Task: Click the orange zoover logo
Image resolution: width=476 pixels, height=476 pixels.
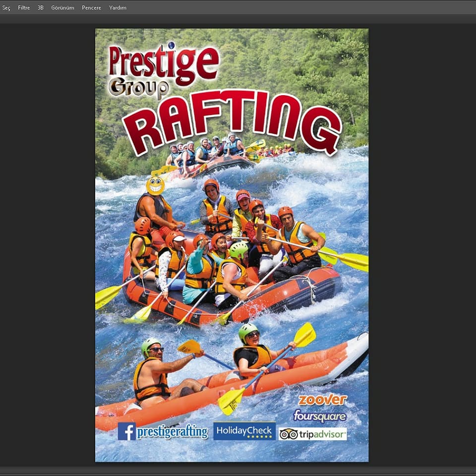Action: [322, 400]
